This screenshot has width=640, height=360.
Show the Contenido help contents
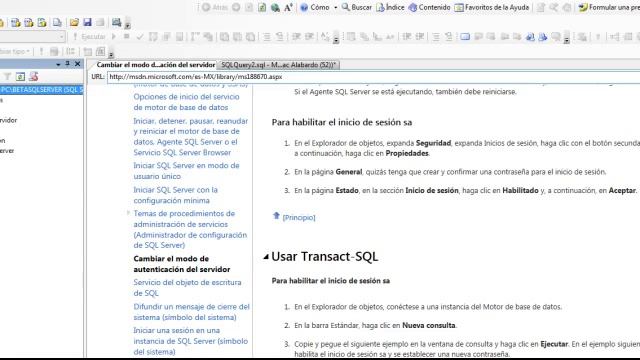429,7
